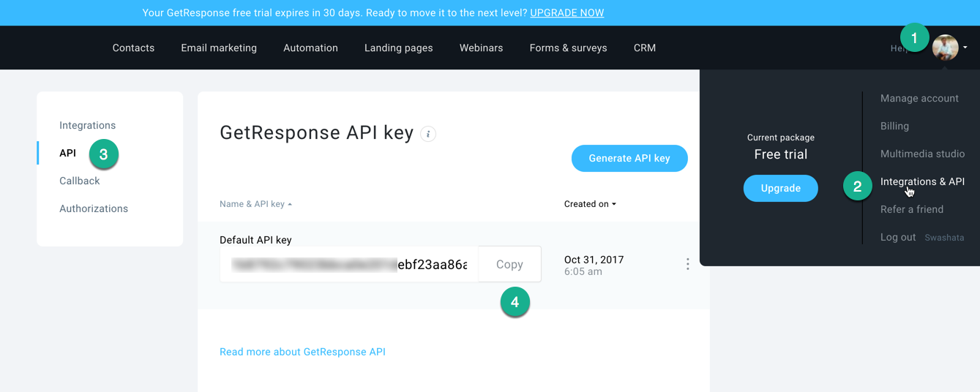Viewport: 980px width, 392px height.
Task: Open Forms & surveys menu
Action: [568, 48]
